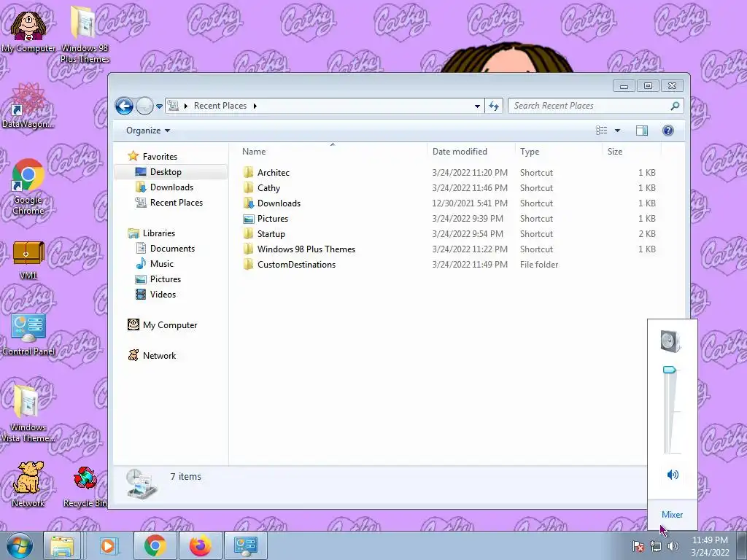This screenshot has height=560, width=747.
Task: Select My Computer in navigation pane
Action: [163, 324]
